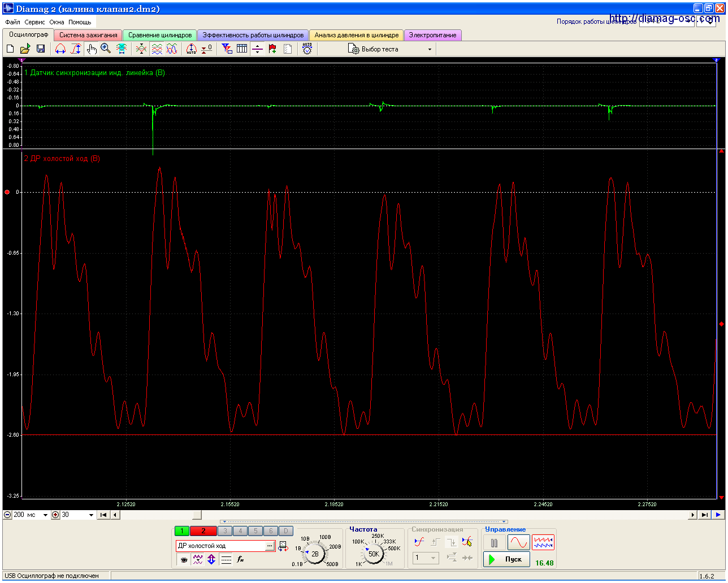The image size is (728, 583).
Task: Click the channel swap probe icon
Action: pos(283,546)
